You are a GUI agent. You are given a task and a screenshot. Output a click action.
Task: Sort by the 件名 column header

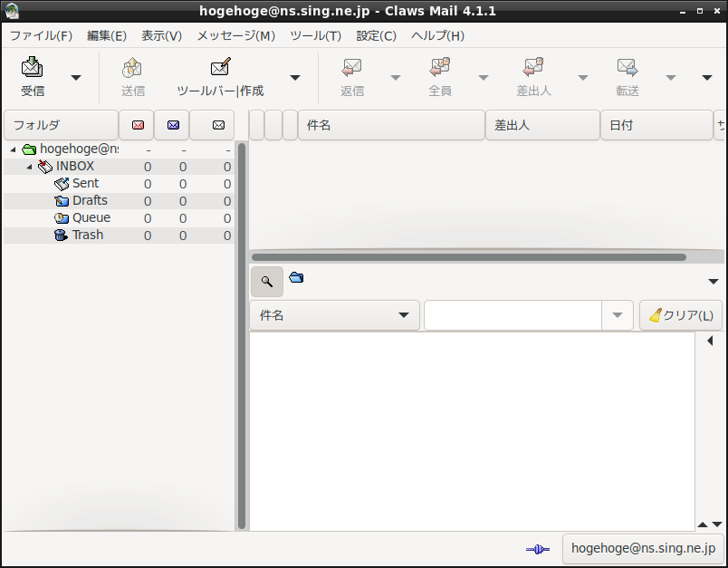tap(391, 125)
